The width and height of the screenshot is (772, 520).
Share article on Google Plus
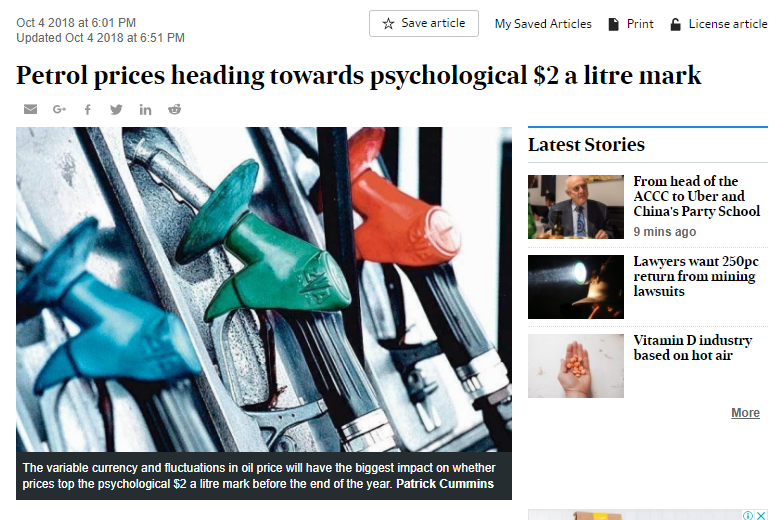59,109
